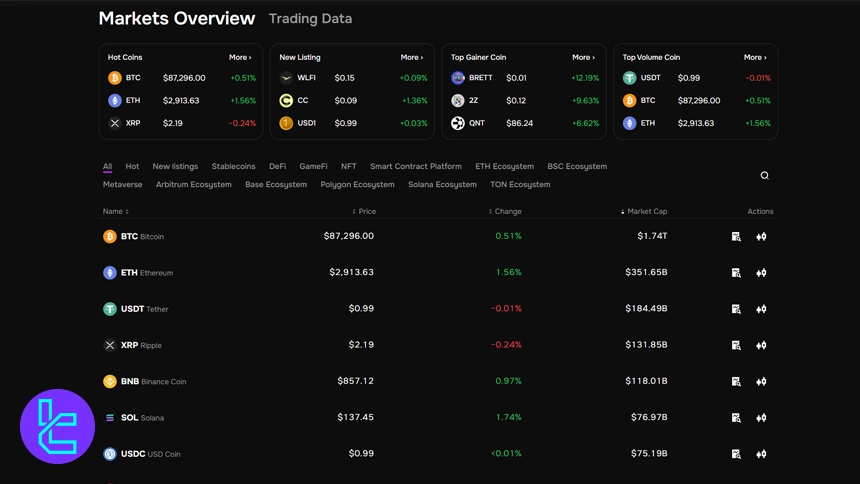Filter by NFT category
Screen dimensions: 860x484
[x=349, y=166]
